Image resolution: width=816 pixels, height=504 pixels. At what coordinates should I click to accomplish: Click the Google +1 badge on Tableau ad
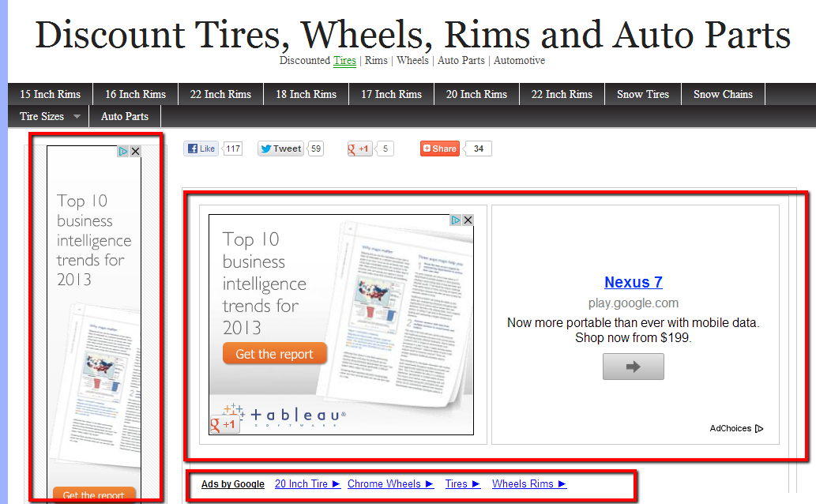point(224,424)
